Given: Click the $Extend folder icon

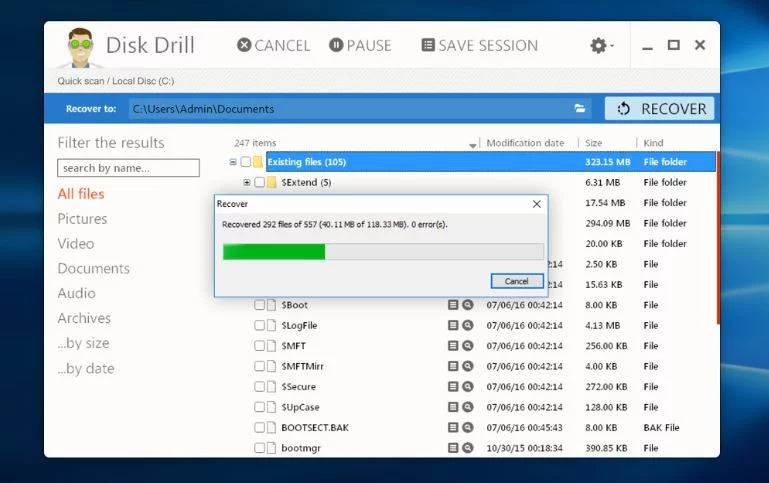Looking at the screenshot, I should point(272,182).
